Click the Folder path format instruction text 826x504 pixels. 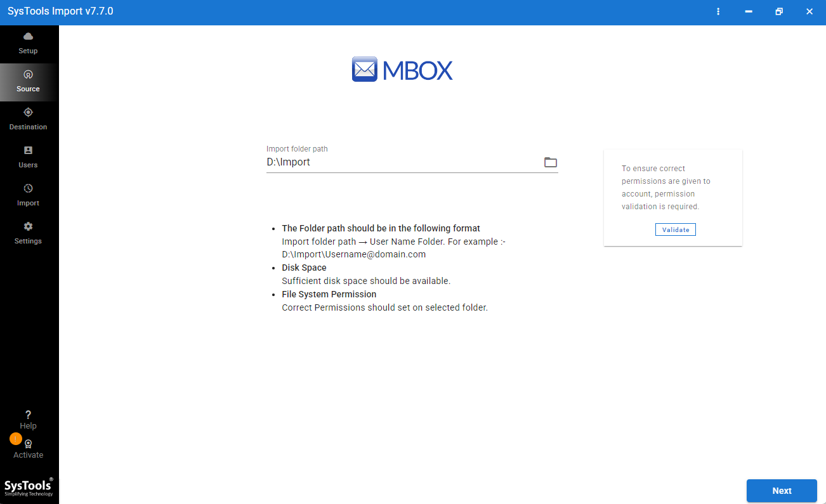[380, 228]
